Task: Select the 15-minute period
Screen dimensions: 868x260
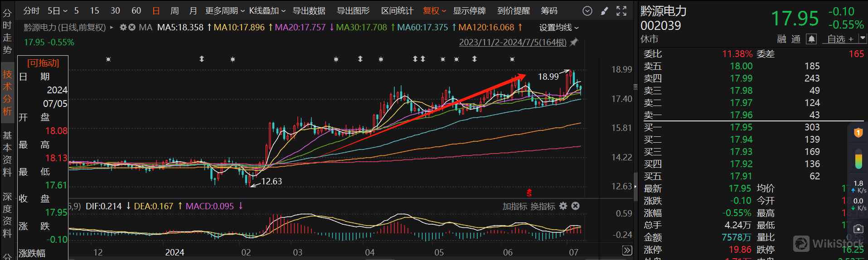Action: coord(94,11)
